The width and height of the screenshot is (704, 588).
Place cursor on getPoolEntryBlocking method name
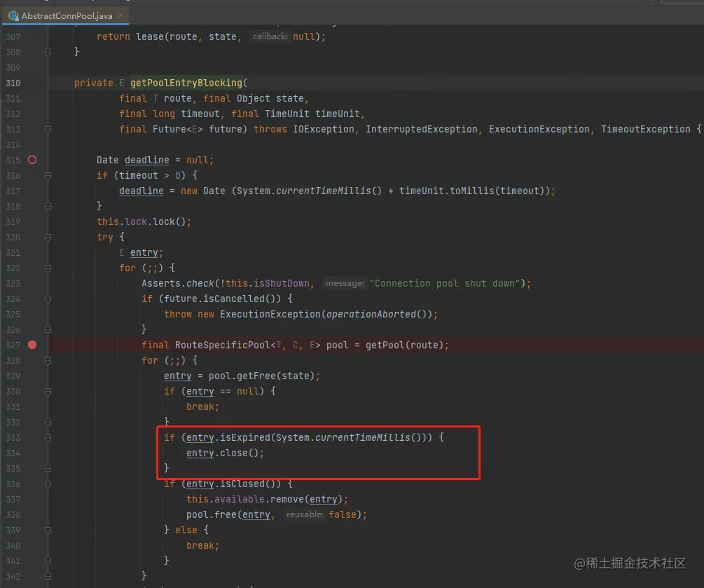186,83
